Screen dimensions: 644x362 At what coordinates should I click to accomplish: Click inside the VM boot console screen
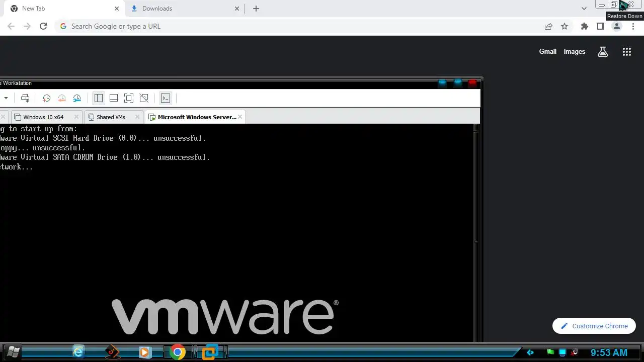[236, 233]
